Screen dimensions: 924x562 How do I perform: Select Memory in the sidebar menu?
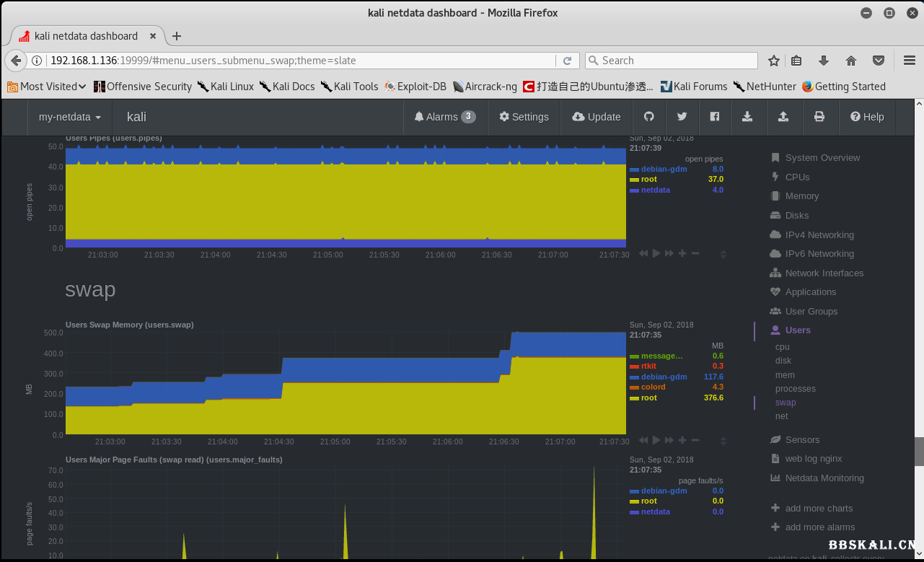[801, 196]
